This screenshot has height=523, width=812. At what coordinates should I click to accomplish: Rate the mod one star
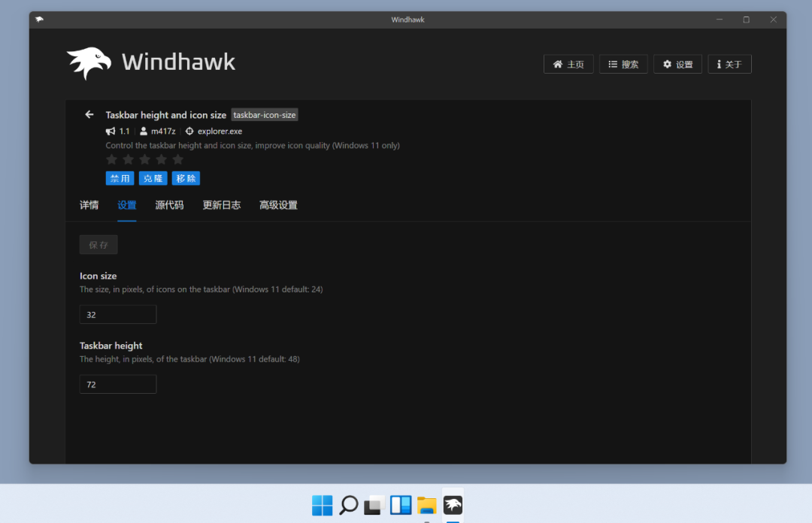click(x=111, y=159)
